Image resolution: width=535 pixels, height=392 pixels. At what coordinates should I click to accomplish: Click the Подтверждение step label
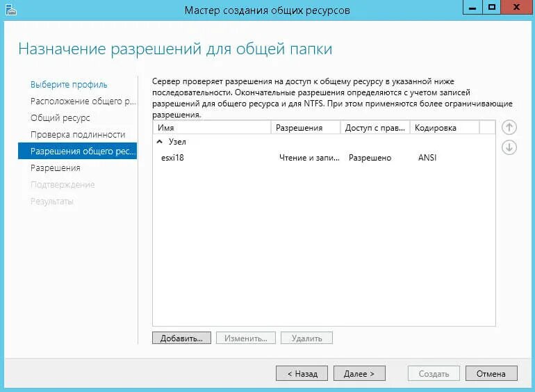click(63, 185)
